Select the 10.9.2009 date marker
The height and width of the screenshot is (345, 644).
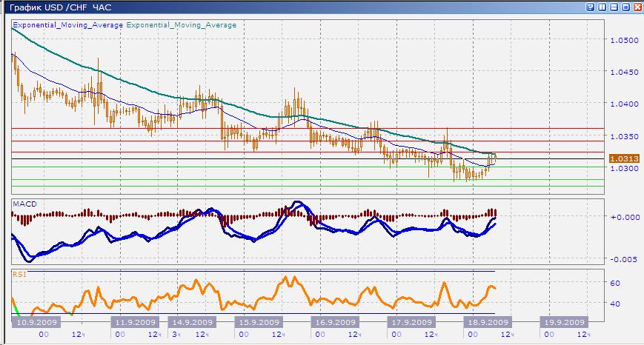pos(34,323)
